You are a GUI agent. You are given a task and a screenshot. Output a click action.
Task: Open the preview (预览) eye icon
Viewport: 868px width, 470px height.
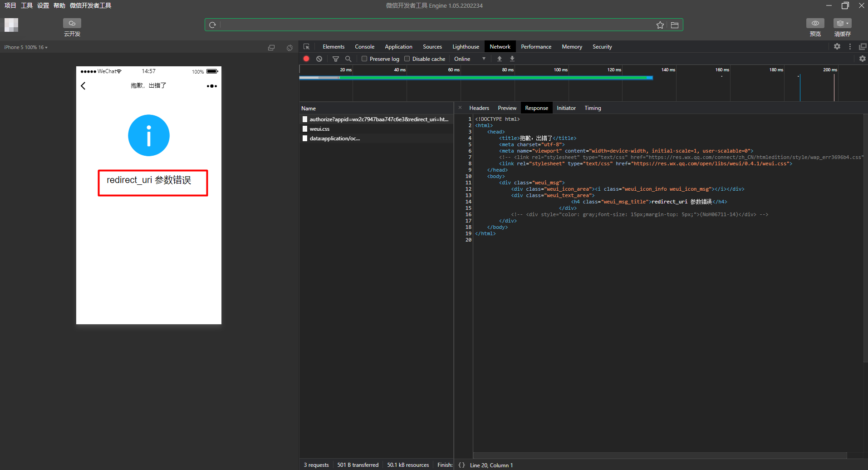[x=815, y=24]
